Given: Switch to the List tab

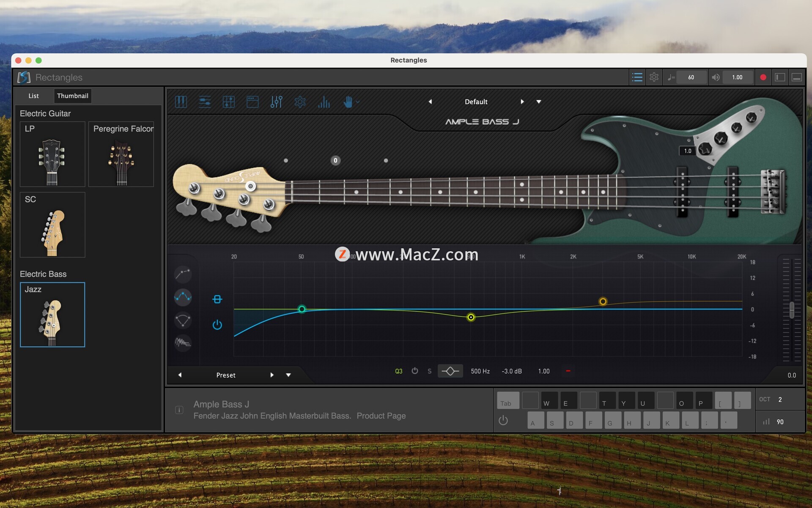Looking at the screenshot, I should pyautogui.click(x=33, y=96).
